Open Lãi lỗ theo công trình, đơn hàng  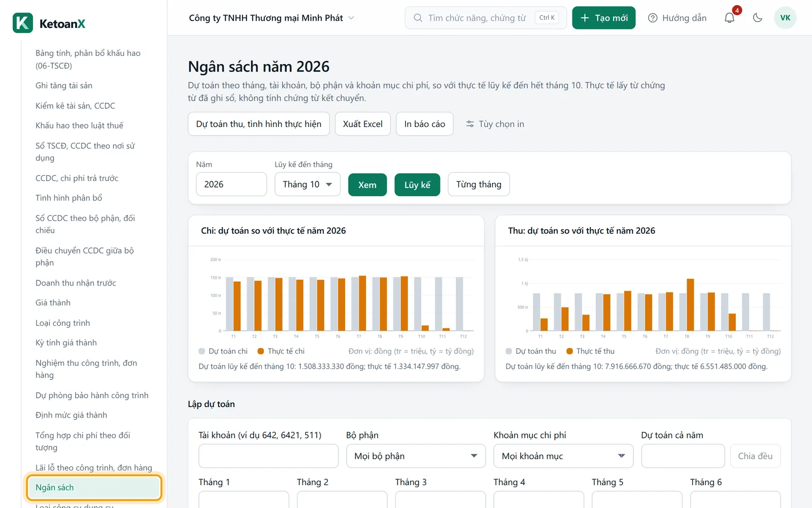point(93,468)
